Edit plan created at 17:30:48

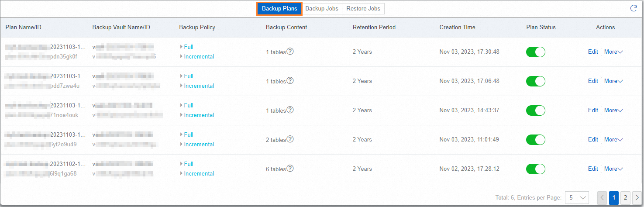[x=593, y=52]
